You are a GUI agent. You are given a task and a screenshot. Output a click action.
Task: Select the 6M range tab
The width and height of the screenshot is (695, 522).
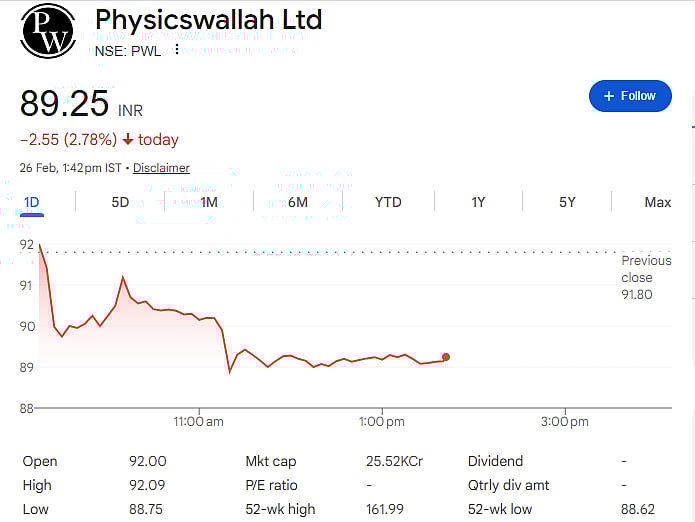[298, 202]
